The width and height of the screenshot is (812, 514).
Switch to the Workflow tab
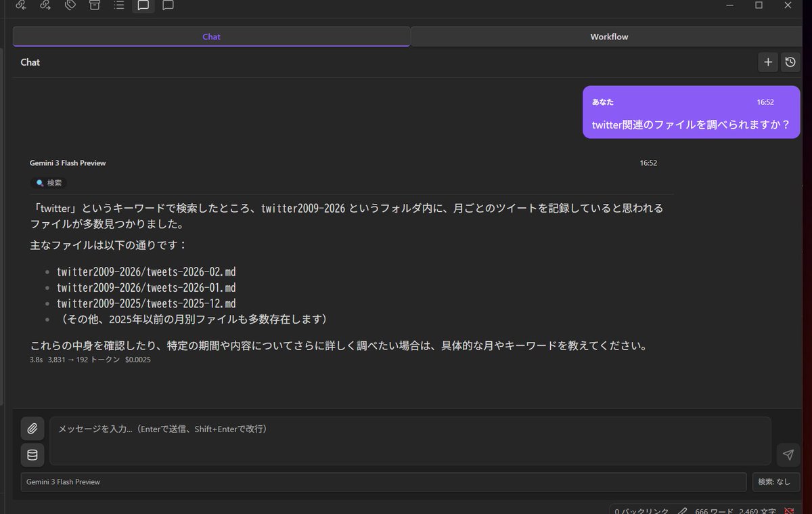[608, 37]
